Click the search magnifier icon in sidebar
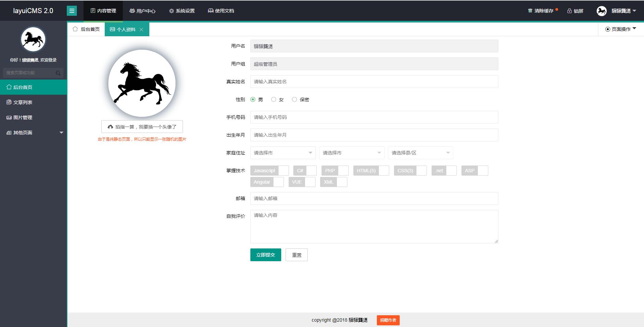Screen dimensions: 644x327 coord(58,73)
